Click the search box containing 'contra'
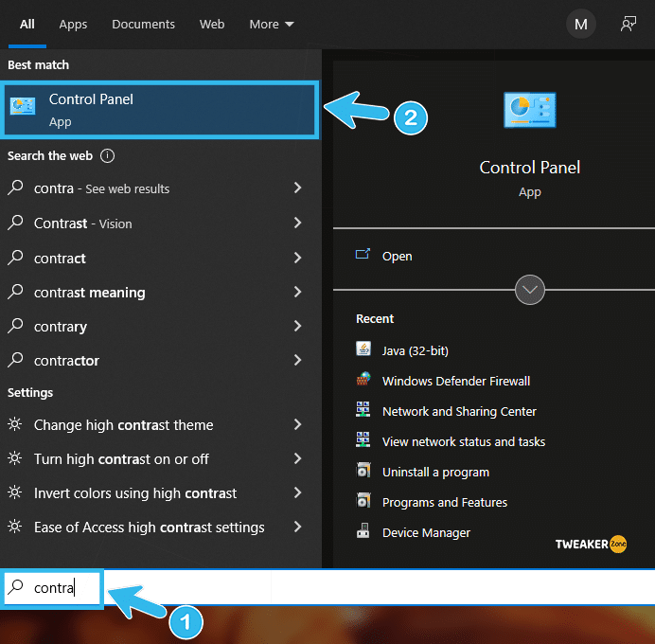Screen dimensions: 655x644 (x=327, y=587)
